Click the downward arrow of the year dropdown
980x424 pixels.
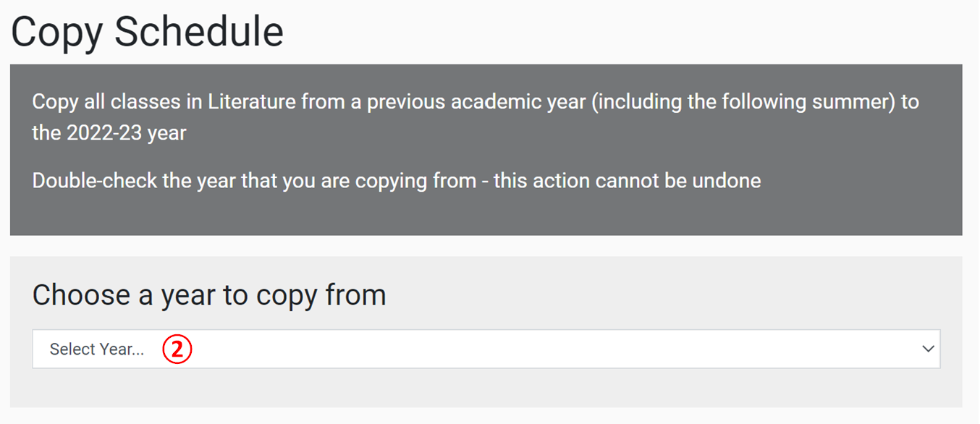click(x=929, y=349)
